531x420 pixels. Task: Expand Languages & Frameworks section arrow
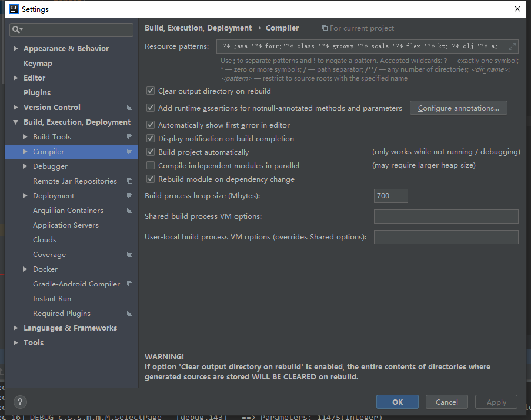click(15, 328)
